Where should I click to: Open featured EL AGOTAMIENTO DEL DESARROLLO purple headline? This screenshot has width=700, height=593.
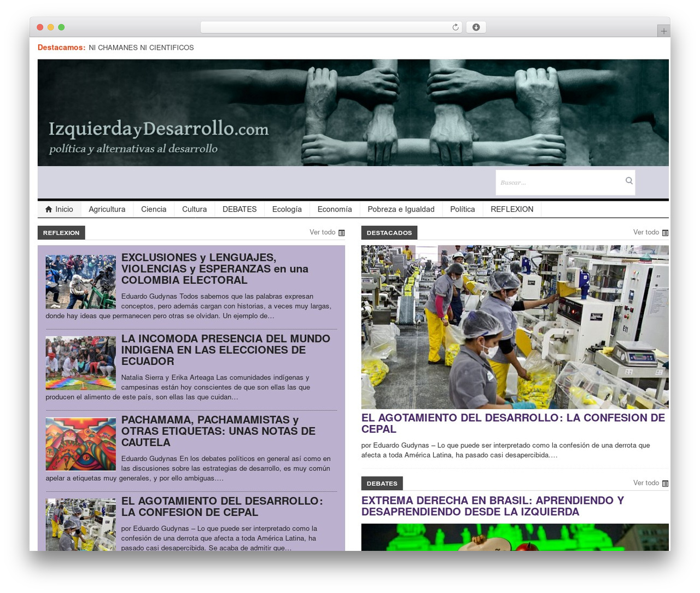click(513, 423)
